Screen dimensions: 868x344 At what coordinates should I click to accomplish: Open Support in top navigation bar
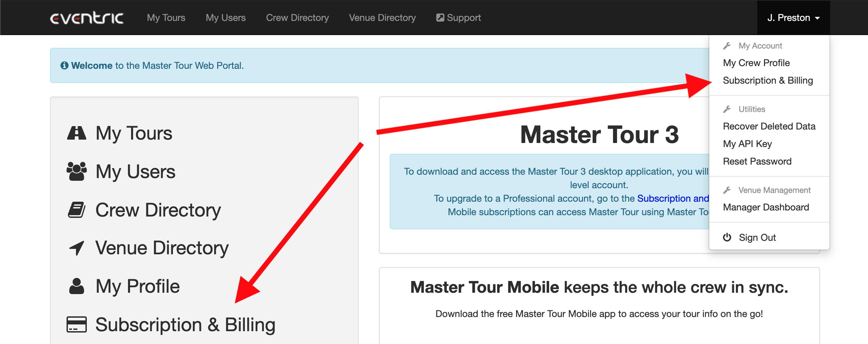(458, 18)
